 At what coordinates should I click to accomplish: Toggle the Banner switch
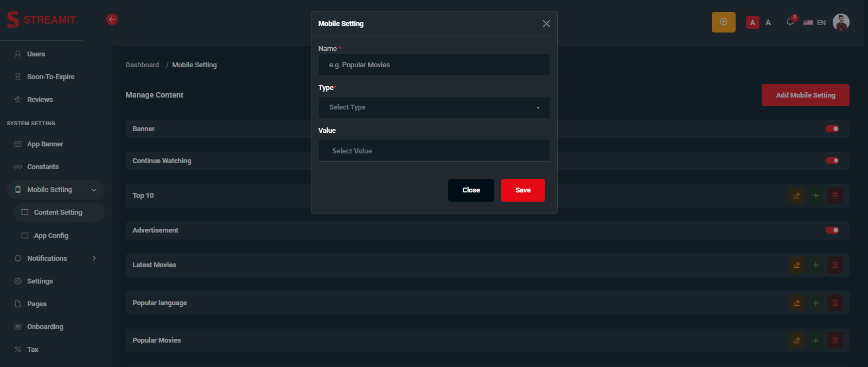(832, 129)
